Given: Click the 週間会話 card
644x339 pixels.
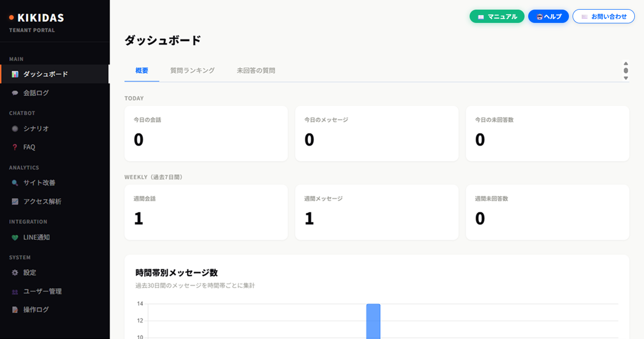Looking at the screenshot, I should coord(206,212).
